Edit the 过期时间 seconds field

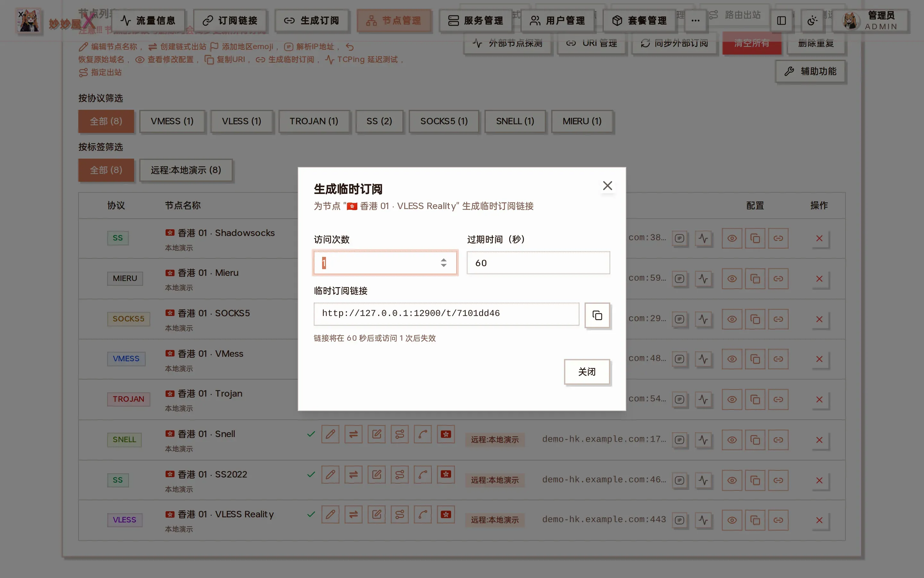538,263
